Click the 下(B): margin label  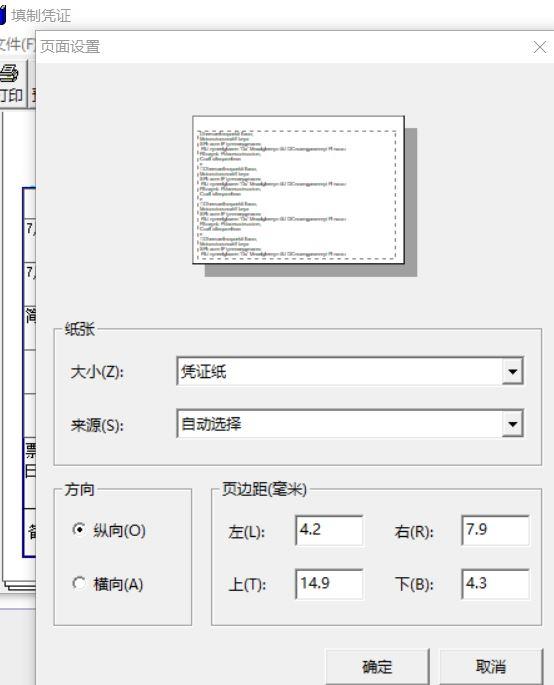(x=414, y=585)
